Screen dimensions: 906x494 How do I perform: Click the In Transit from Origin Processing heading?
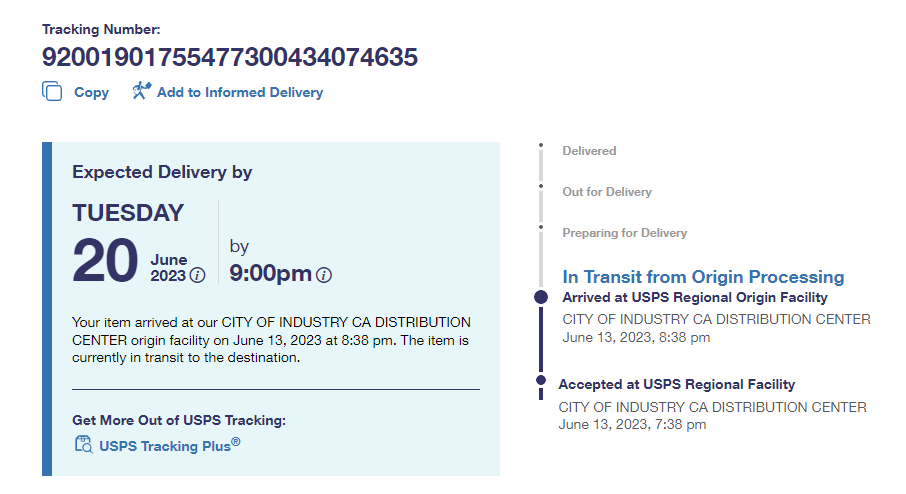pos(703,277)
